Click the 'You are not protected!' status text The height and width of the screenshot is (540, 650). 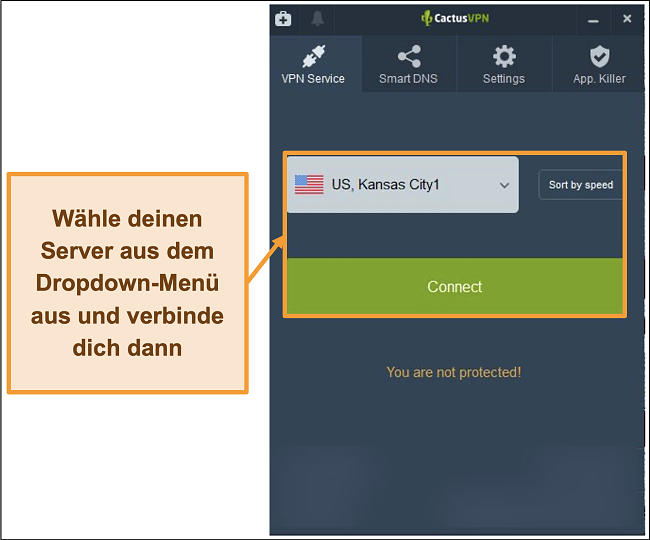click(454, 372)
